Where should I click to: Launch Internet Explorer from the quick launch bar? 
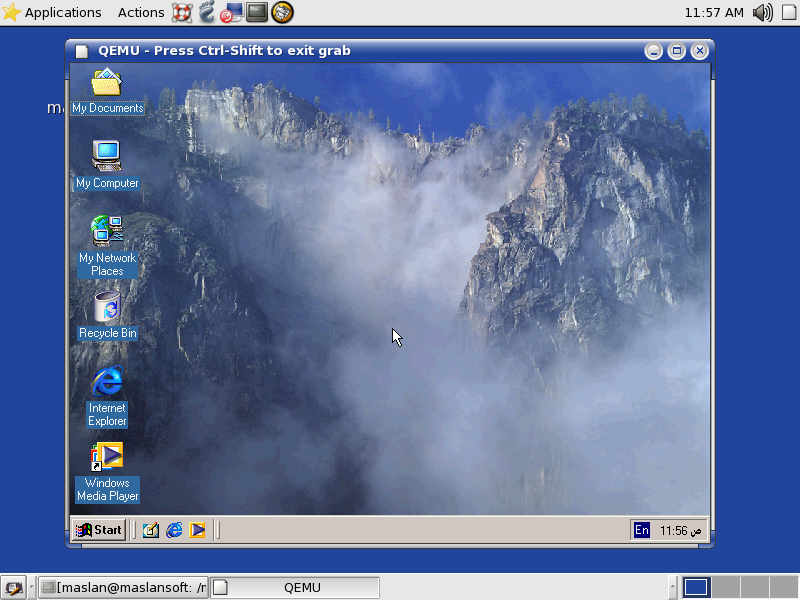click(173, 530)
